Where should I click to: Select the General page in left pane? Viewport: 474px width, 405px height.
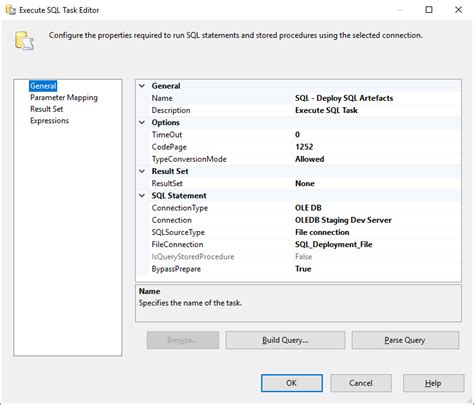(43, 86)
